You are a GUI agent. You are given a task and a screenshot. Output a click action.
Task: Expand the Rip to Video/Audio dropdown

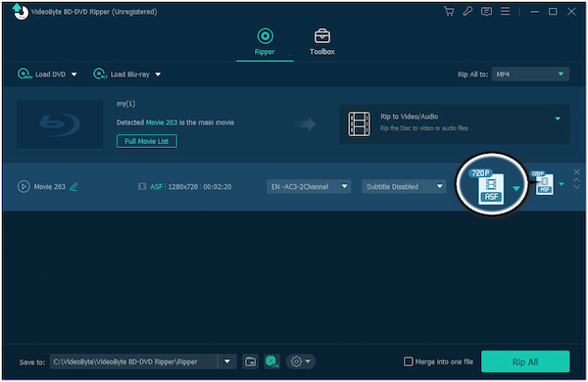[x=558, y=119]
